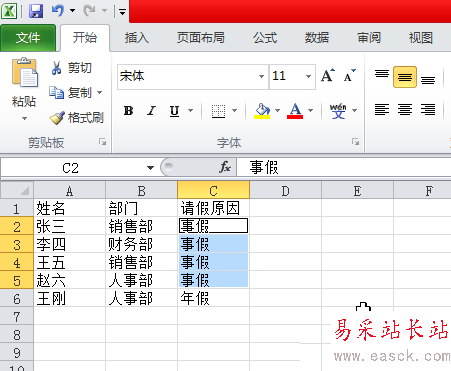The width and height of the screenshot is (451, 371).
Task: Click cell 王刚
Action: click(x=69, y=298)
